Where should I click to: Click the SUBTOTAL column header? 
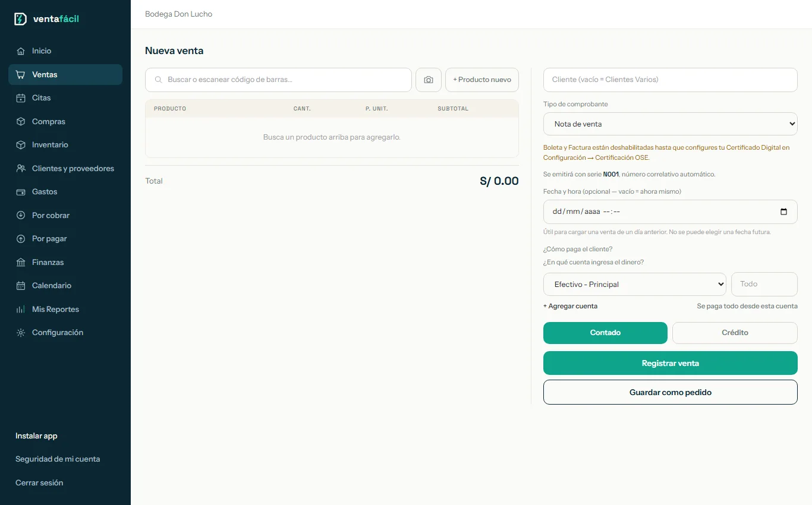pos(453,109)
